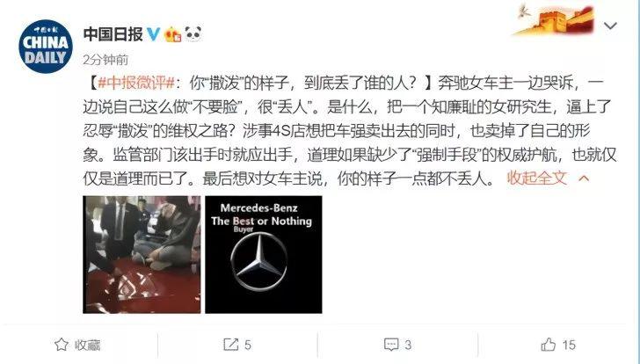The image size is (640, 364).
Task: Click the blue verified V badge
Action: (153, 34)
